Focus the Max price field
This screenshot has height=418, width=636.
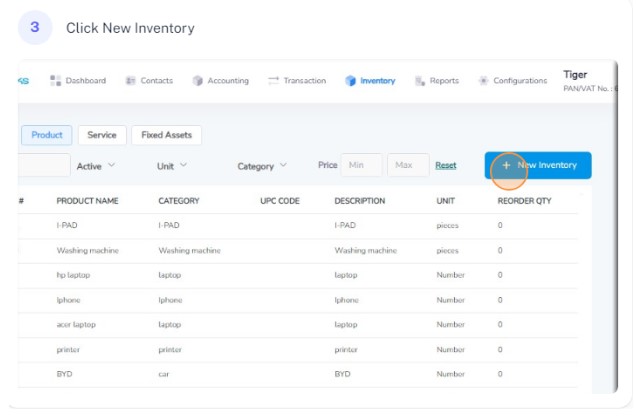408,165
